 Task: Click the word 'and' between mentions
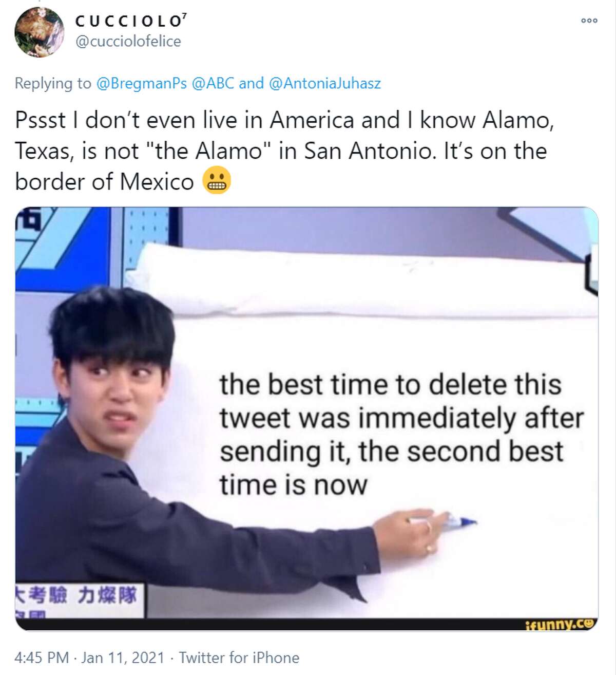(x=252, y=83)
